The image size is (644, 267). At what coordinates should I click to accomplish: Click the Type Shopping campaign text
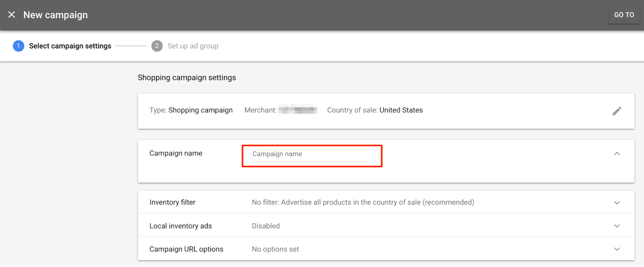click(191, 110)
